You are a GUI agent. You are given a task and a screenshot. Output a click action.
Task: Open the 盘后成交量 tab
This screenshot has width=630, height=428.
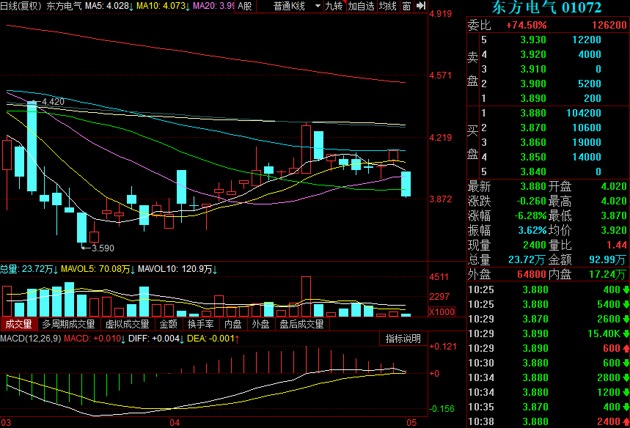302,324
